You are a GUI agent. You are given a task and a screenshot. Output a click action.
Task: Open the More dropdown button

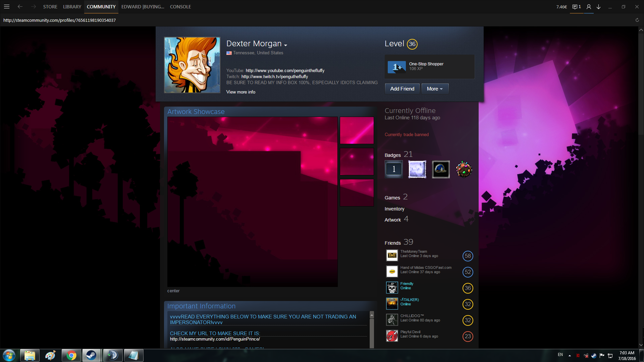coord(435,89)
